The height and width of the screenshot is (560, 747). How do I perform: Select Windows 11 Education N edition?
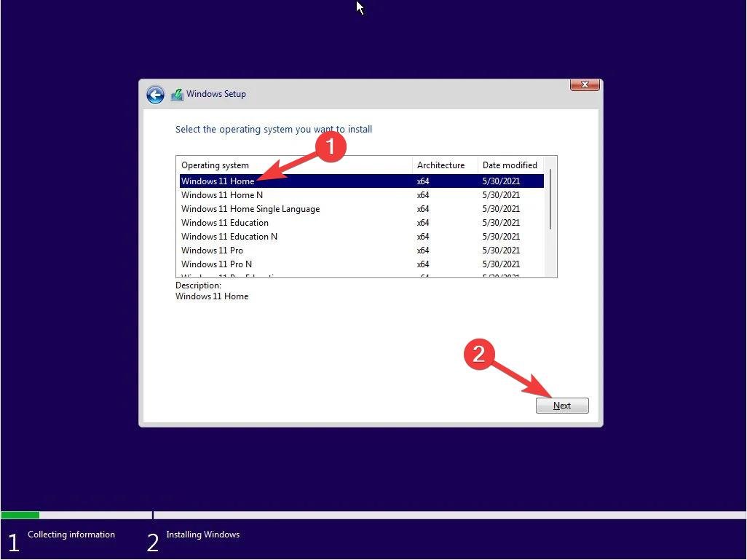[x=229, y=236]
